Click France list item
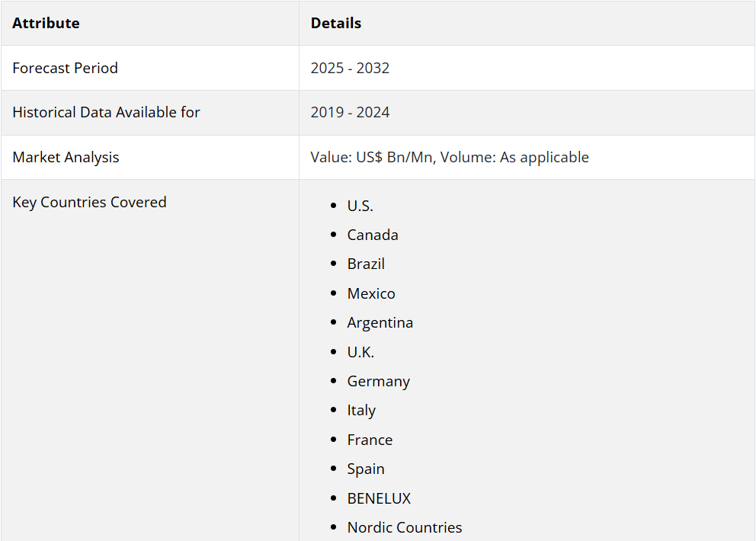 click(x=370, y=440)
